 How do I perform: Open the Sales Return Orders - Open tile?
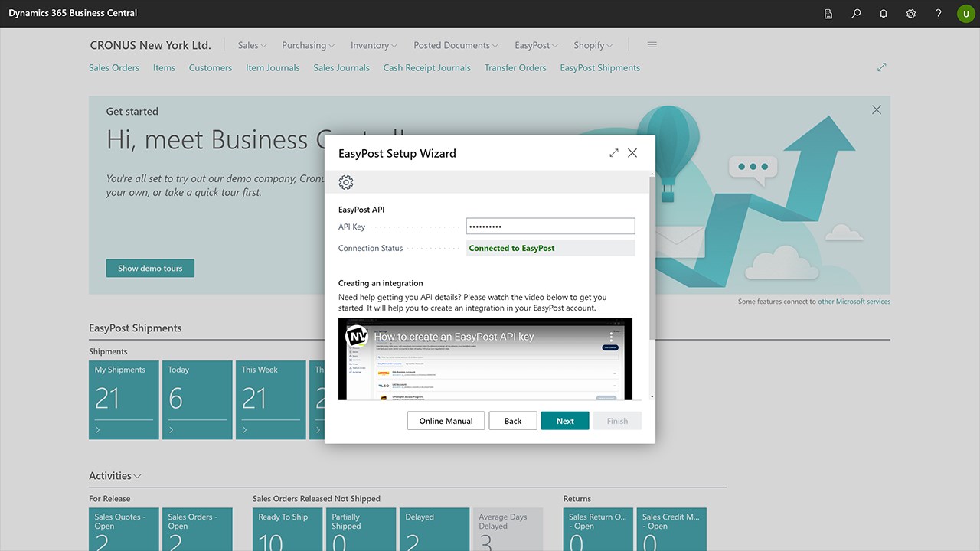point(599,530)
